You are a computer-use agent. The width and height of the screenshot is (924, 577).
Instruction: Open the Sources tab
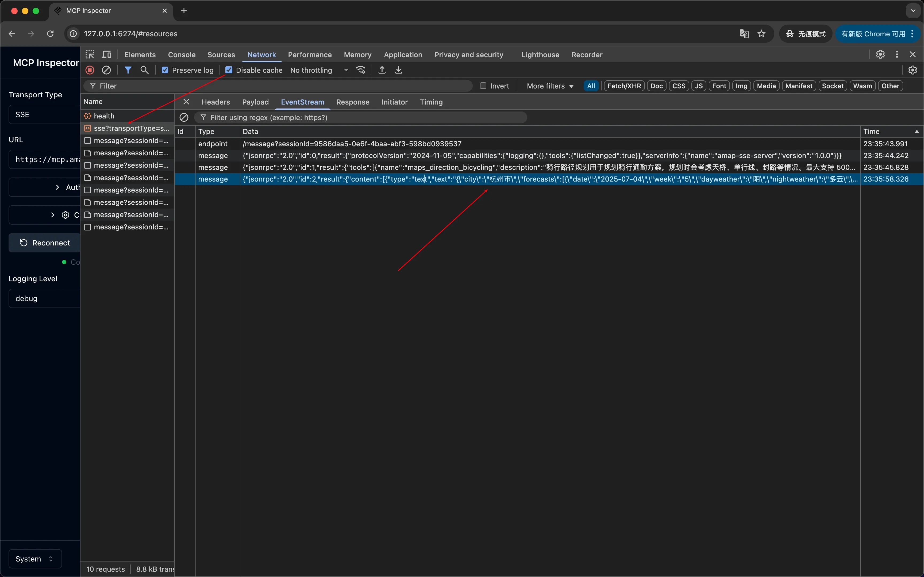[x=221, y=55]
